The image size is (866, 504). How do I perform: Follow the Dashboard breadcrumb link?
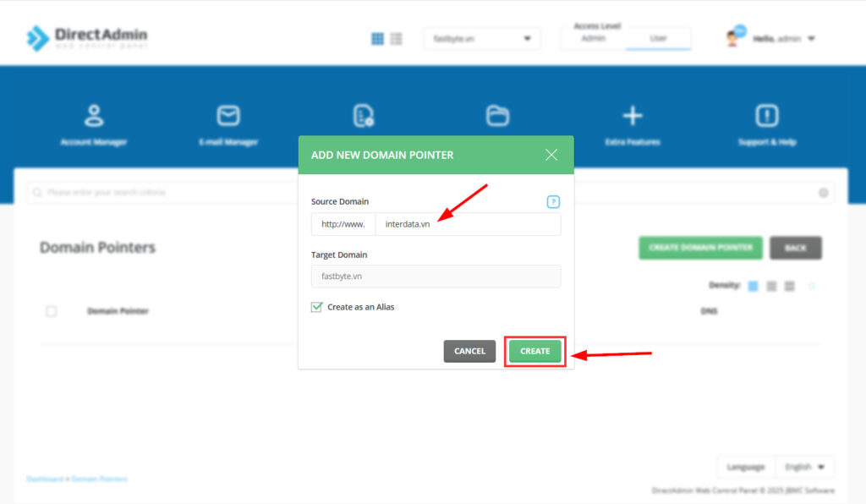tap(45, 479)
